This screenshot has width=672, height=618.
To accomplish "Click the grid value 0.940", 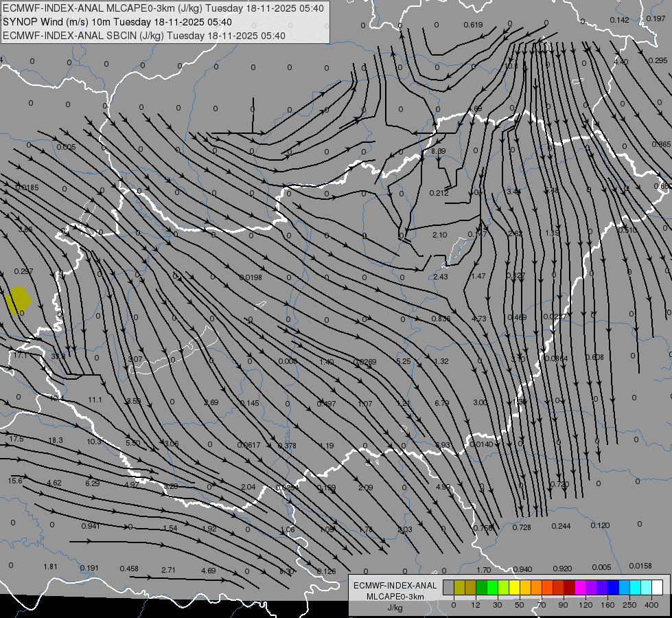I will 523,569.
